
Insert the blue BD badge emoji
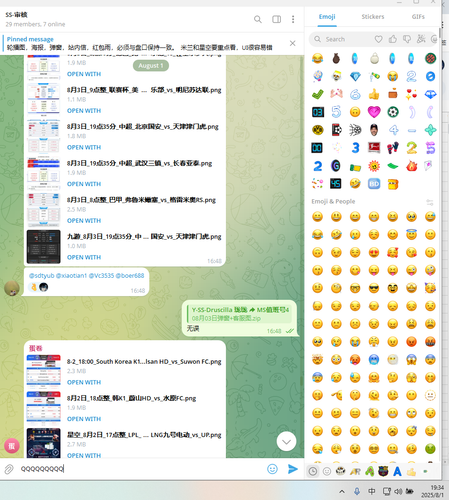pos(374,184)
